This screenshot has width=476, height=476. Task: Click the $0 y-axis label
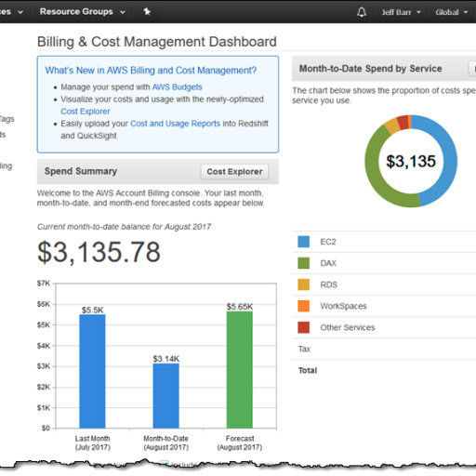coord(46,429)
